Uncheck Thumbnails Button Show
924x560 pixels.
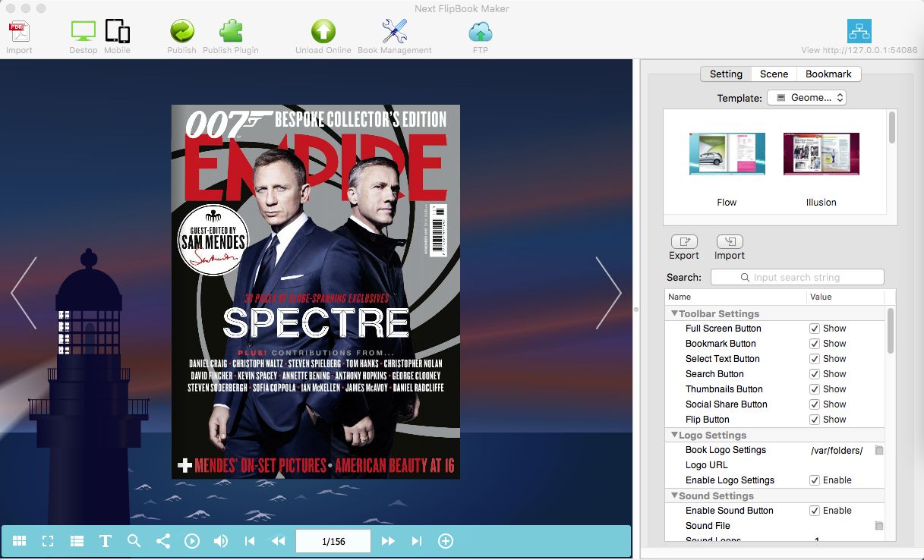click(815, 389)
